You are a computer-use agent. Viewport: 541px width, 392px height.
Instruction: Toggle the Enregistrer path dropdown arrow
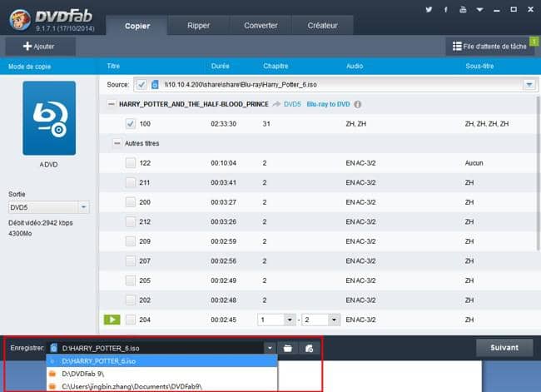coord(270,348)
